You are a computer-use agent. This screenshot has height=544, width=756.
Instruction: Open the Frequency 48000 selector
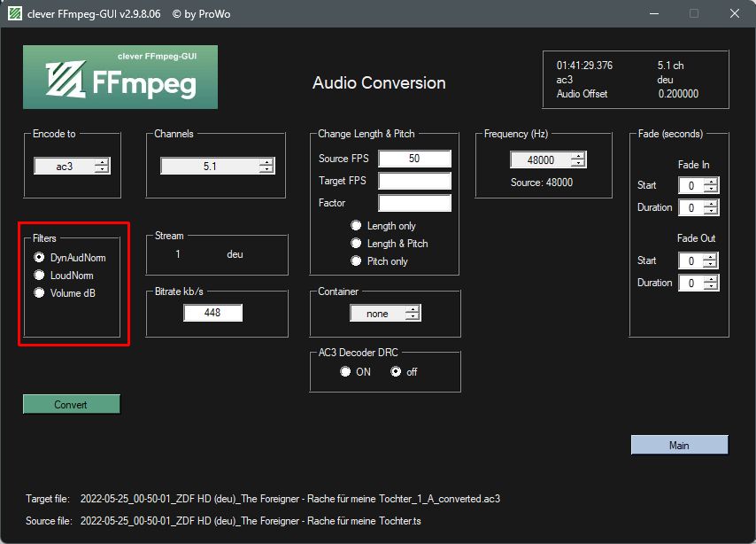click(548, 159)
